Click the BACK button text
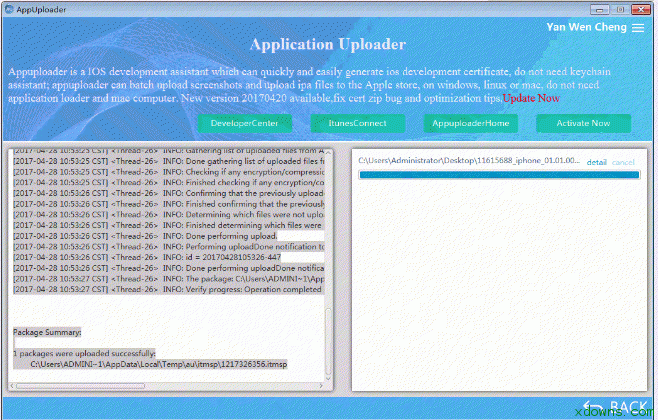This screenshot has width=658, height=420. coord(628,406)
